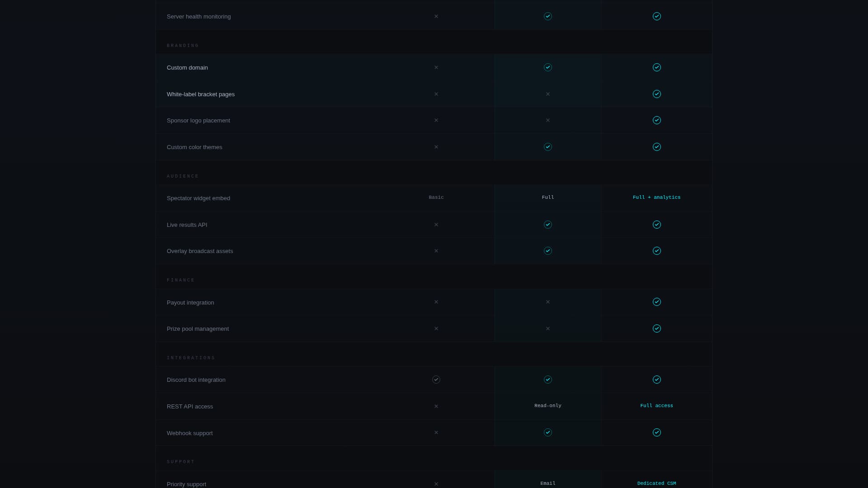Click Custom color themes checkmark in last column
The width and height of the screenshot is (868, 488).
(657, 147)
